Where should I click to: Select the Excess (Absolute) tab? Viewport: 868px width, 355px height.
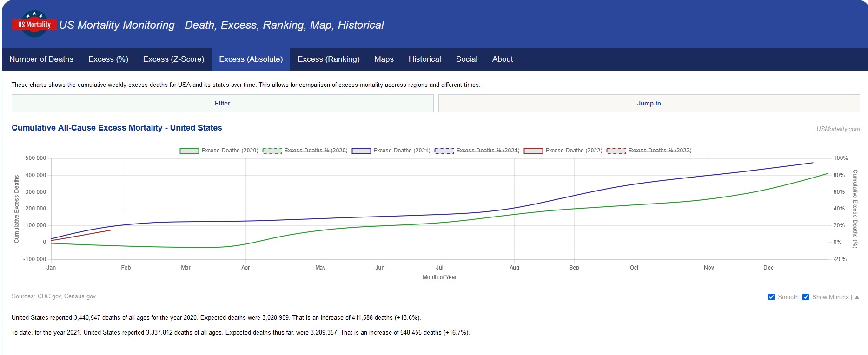pos(251,59)
